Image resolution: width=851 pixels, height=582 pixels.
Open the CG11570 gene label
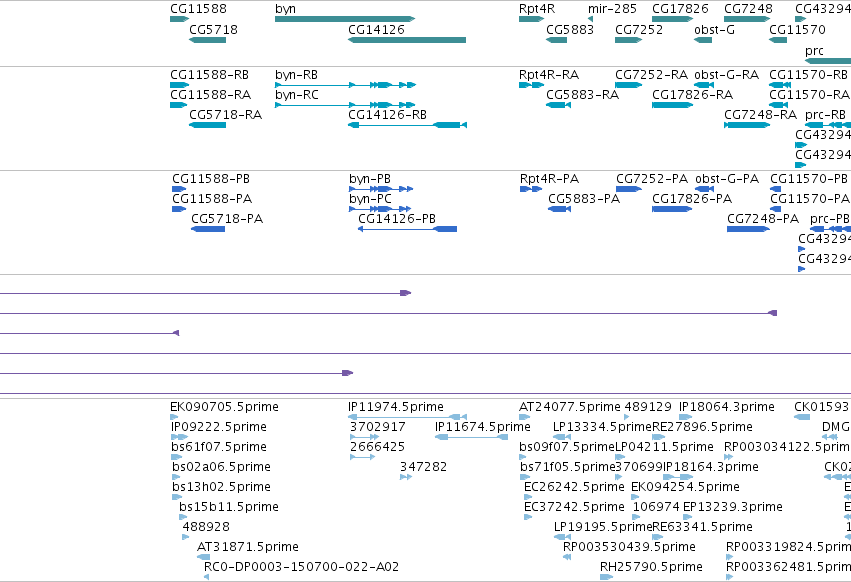[x=797, y=29]
